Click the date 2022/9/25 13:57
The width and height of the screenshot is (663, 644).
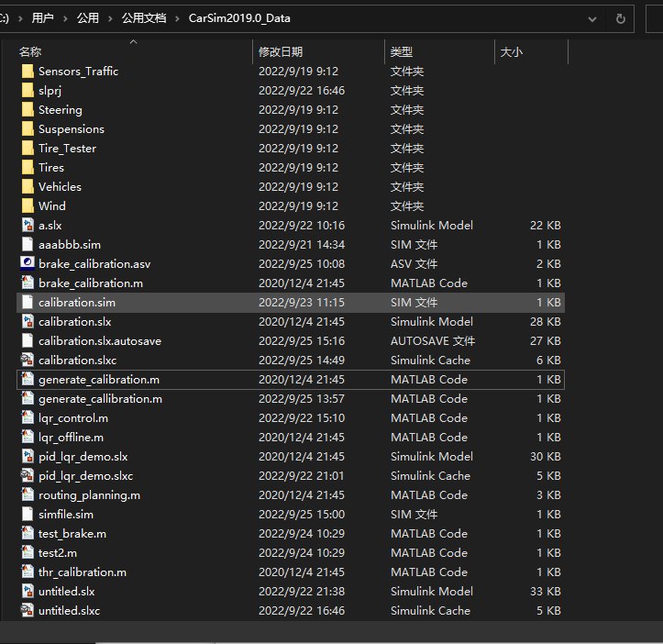(x=302, y=398)
